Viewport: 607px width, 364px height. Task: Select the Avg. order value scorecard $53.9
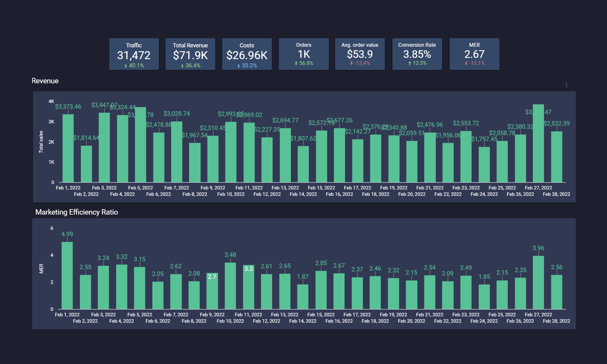[x=360, y=54]
